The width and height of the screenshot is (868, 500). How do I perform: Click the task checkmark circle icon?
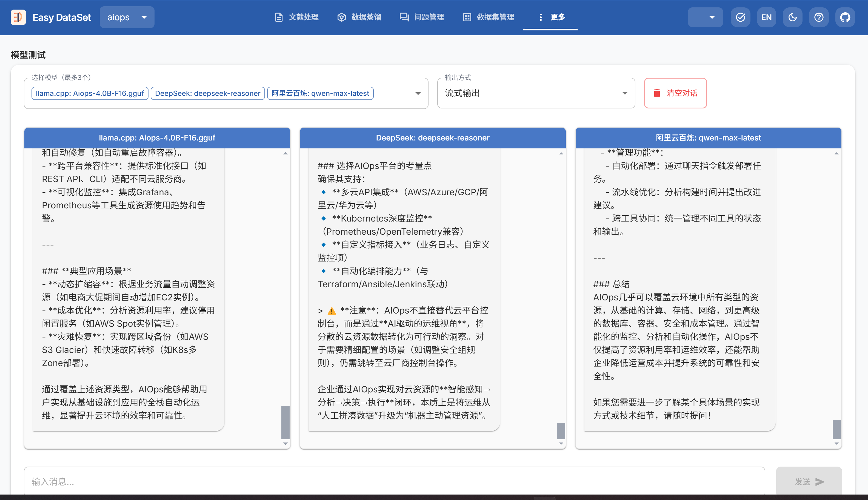coord(740,17)
